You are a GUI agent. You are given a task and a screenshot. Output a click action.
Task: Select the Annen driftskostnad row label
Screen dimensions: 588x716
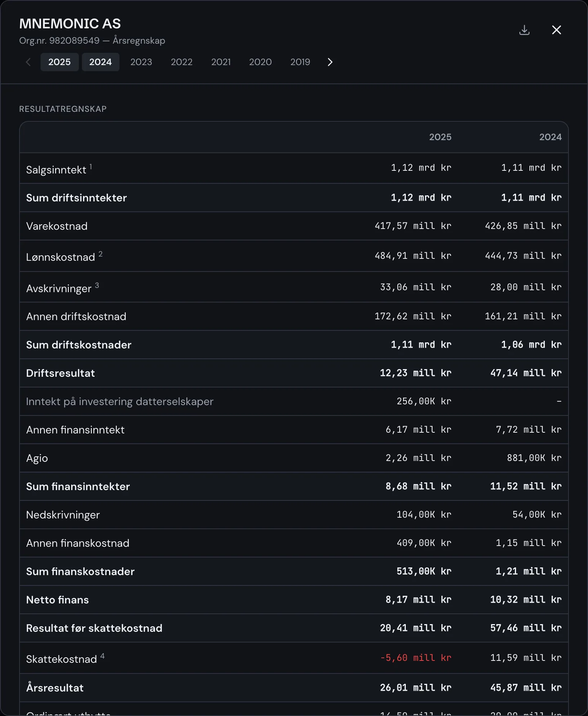(76, 317)
